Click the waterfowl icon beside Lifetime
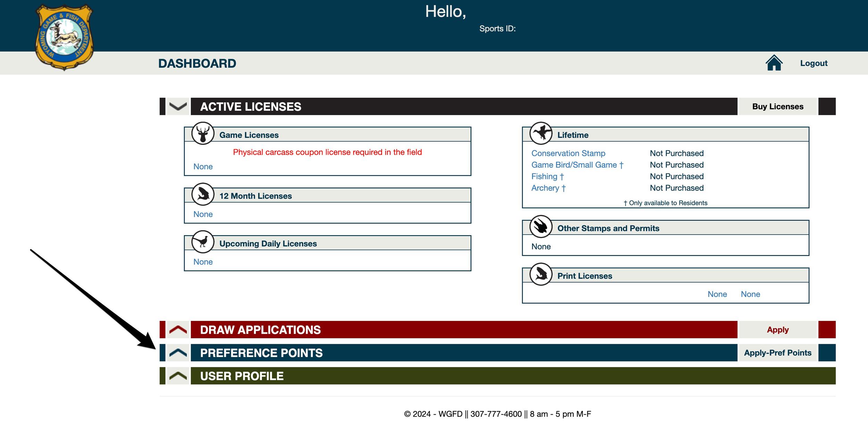 click(x=542, y=134)
